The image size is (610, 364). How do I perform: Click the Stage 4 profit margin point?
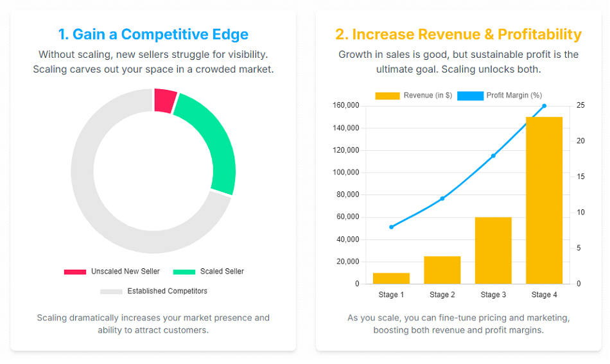(545, 106)
